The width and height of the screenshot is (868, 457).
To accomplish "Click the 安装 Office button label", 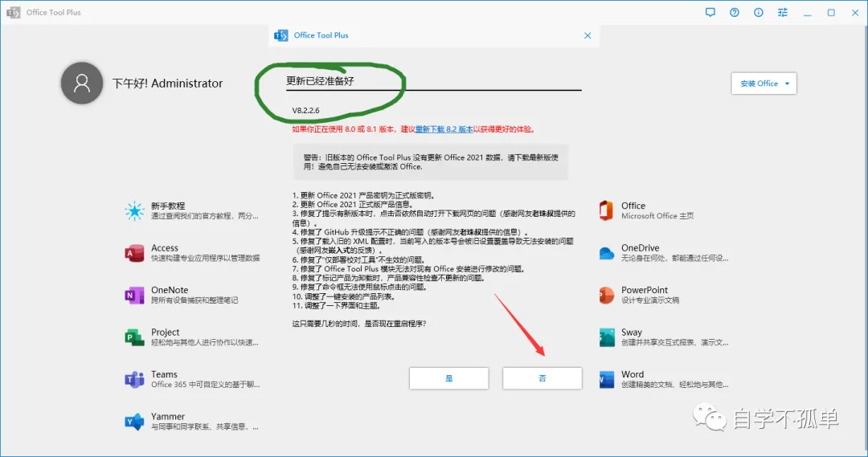I will click(x=759, y=84).
